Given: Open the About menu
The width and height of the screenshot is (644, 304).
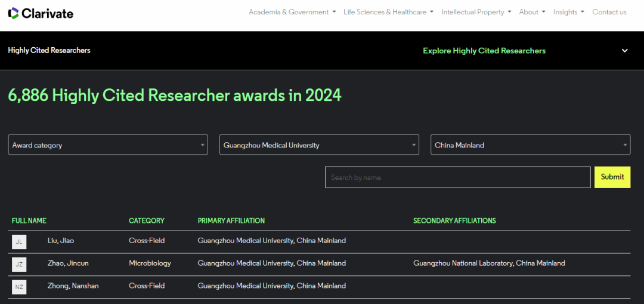Looking at the screenshot, I should (x=532, y=12).
